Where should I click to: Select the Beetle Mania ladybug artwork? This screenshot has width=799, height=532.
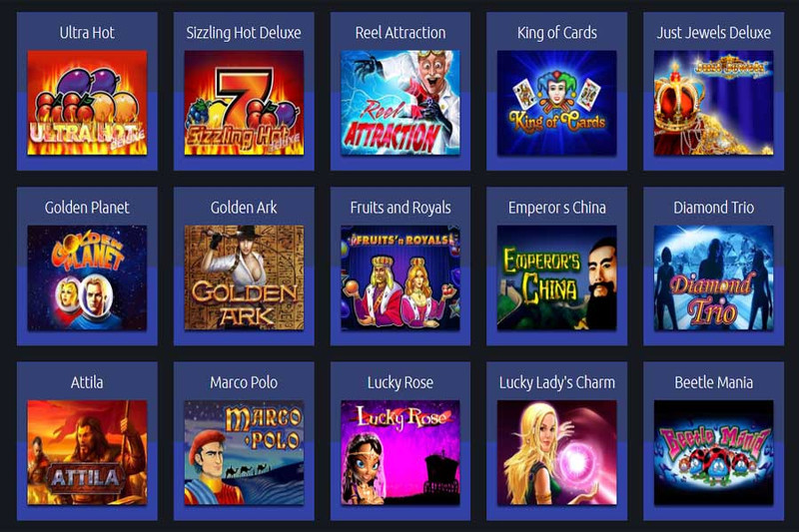713,452
